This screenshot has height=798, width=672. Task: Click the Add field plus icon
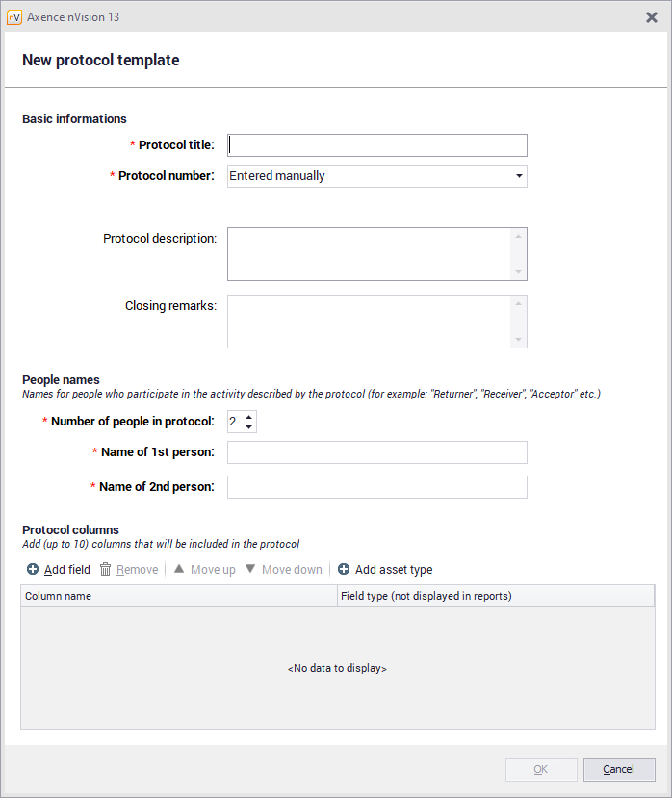point(33,570)
